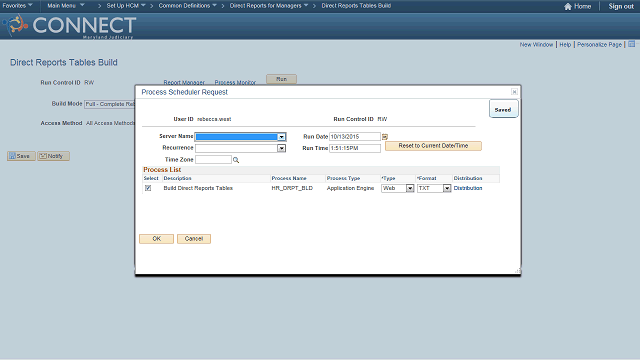Image resolution: width=640 pixels, height=360 pixels.
Task: Open the Build Mode dropdown
Action: tap(109, 104)
